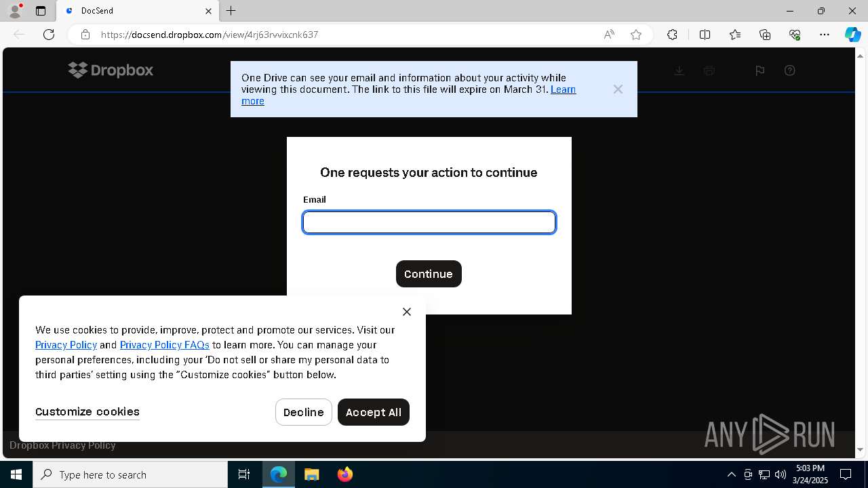Select the DocSend browser tab
The height and width of the screenshot is (488, 868).
pyautogui.click(x=137, y=11)
